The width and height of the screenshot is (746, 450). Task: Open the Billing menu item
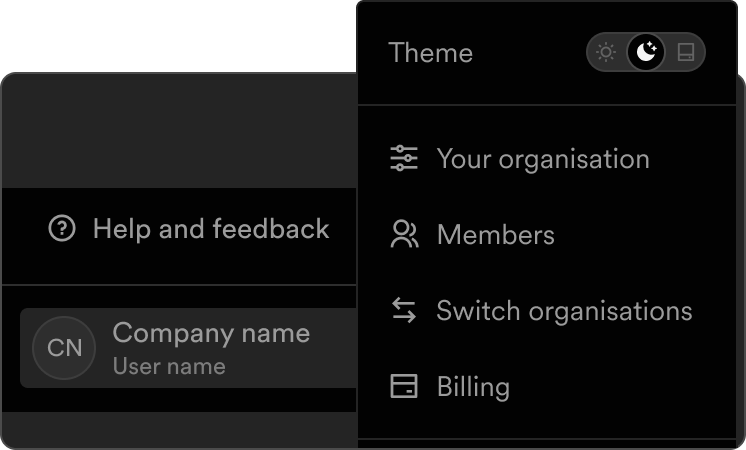473,387
